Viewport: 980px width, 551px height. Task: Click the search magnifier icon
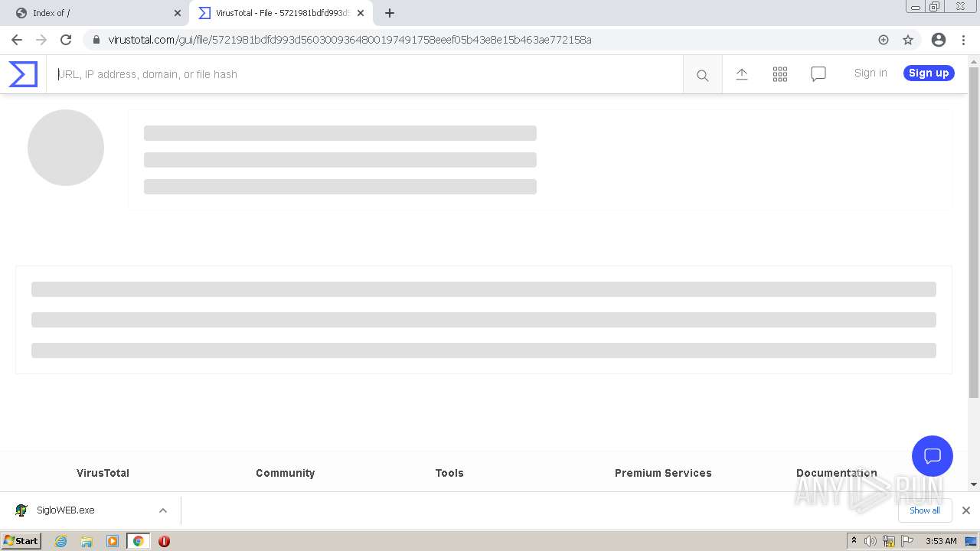coord(702,75)
